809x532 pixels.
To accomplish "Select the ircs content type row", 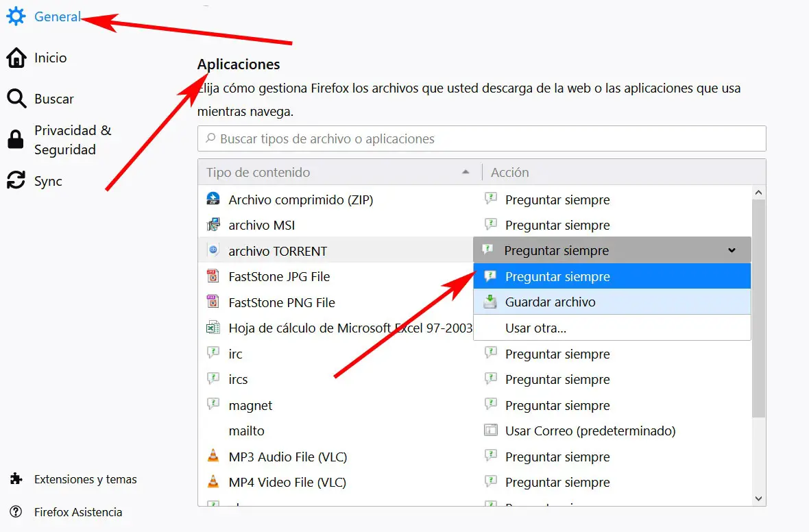I will pos(335,379).
